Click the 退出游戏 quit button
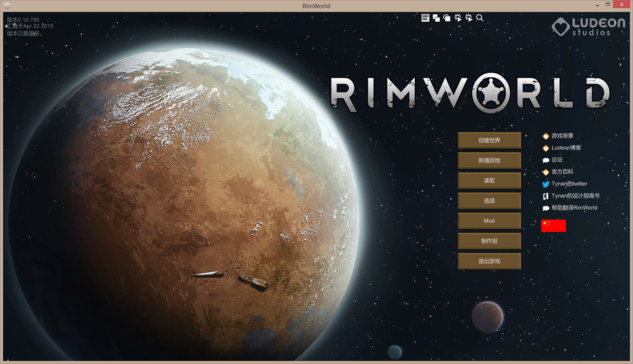Image resolution: width=633 pixels, height=364 pixels. pos(489,261)
